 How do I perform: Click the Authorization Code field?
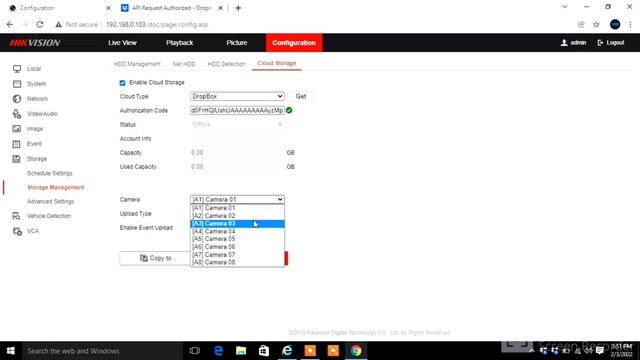237,110
